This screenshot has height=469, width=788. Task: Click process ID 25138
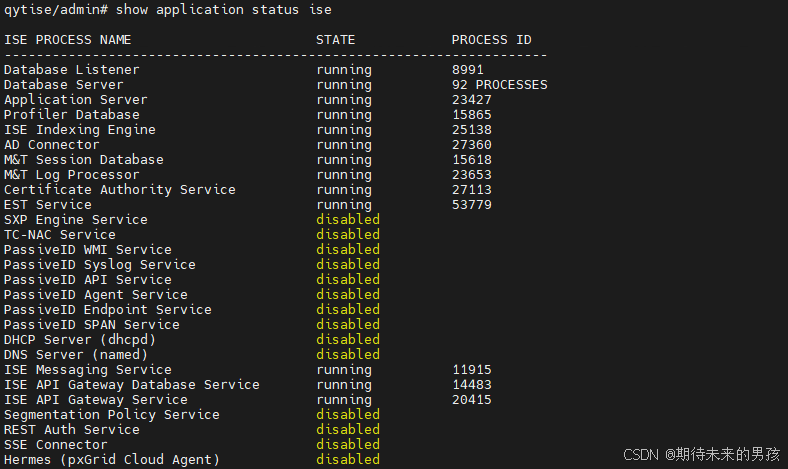click(472, 130)
